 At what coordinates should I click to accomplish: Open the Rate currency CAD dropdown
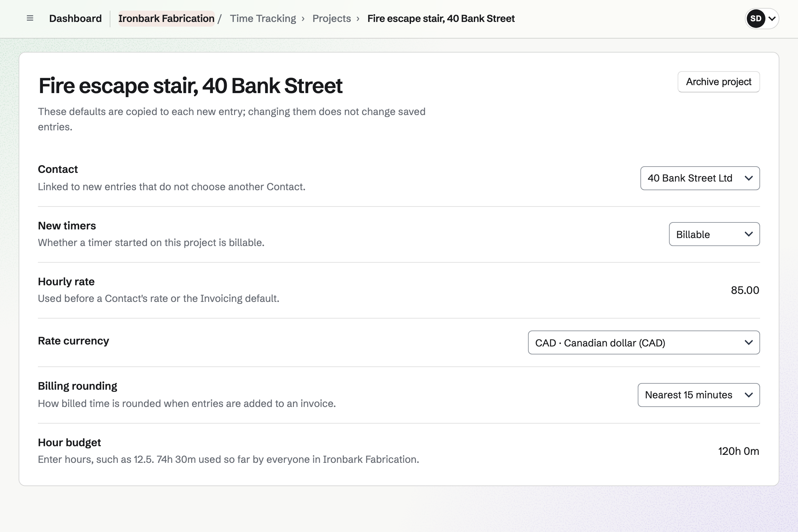[644, 343]
